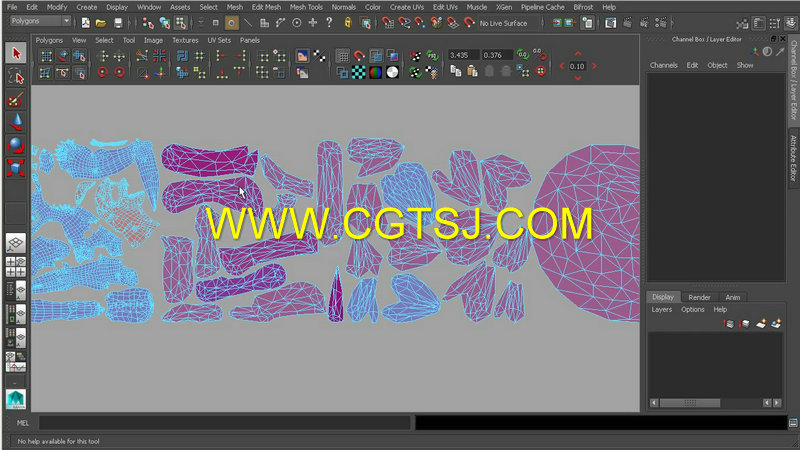Image resolution: width=800 pixels, height=450 pixels.
Task: Click the save scene disk icon
Action: (118, 23)
